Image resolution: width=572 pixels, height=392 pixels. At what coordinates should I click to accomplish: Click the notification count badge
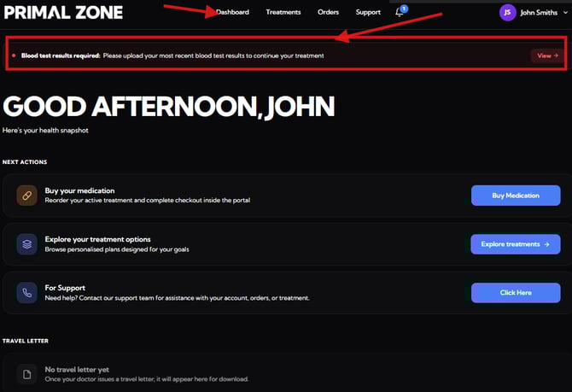pos(404,9)
